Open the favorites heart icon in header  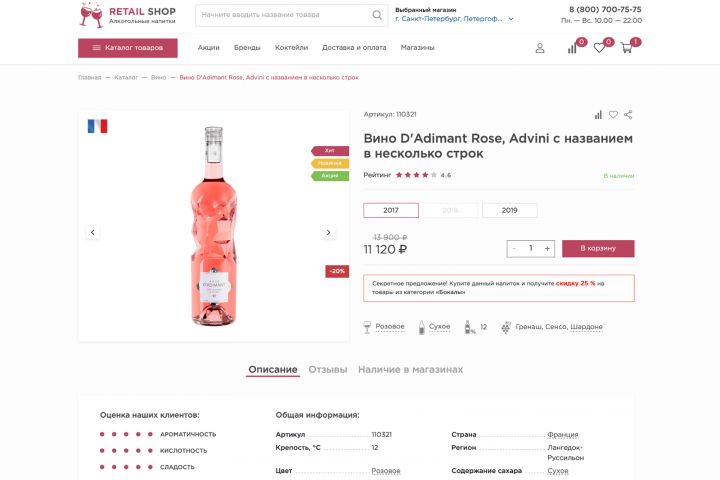[599, 48]
